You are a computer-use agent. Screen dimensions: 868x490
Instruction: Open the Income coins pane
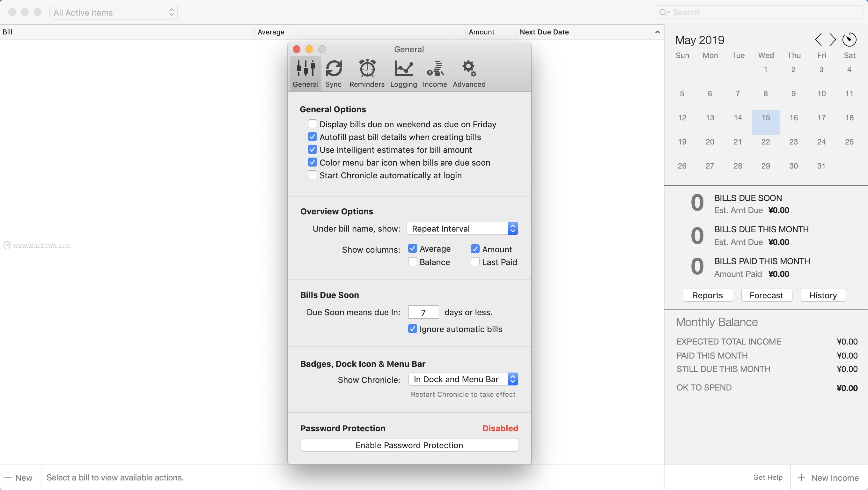pos(435,73)
